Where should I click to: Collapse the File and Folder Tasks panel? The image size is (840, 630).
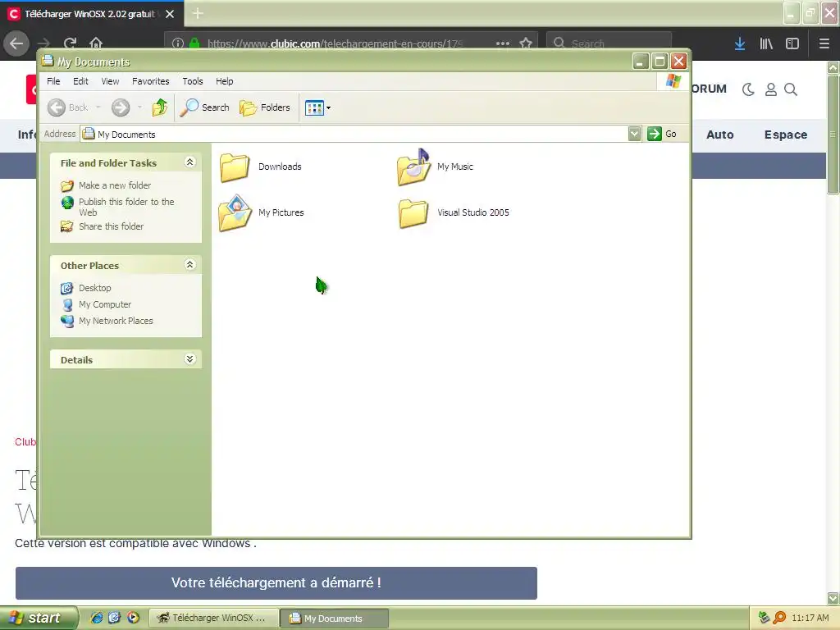189,162
